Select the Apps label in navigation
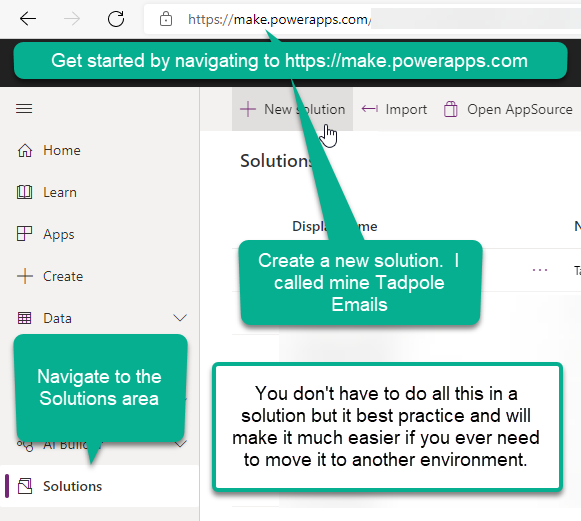 point(59,234)
